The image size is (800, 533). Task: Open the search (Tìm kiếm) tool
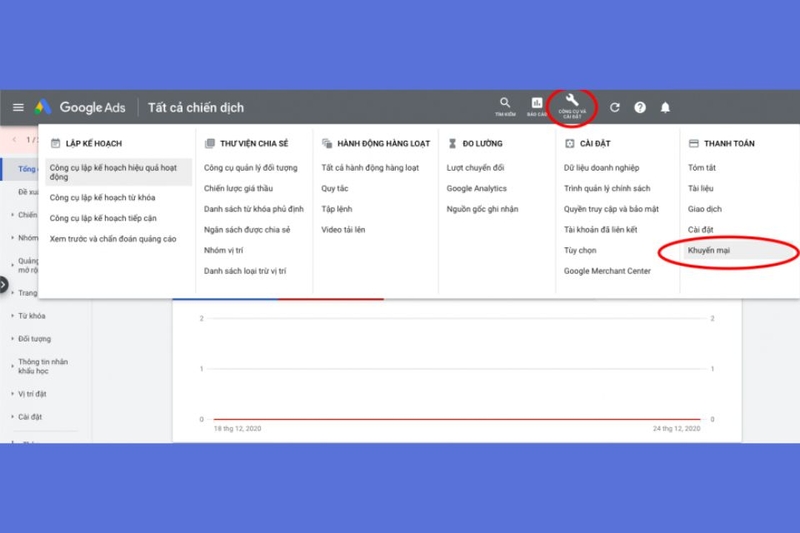505,107
